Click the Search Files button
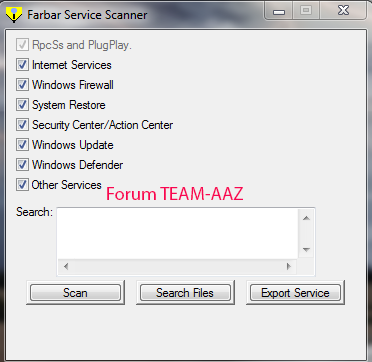 (185, 293)
